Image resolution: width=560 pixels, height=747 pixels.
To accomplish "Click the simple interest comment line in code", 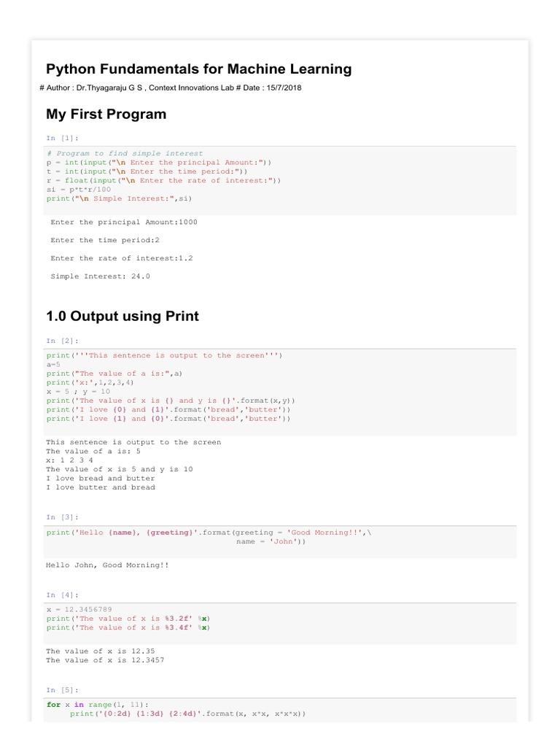I will tap(125, 153).
